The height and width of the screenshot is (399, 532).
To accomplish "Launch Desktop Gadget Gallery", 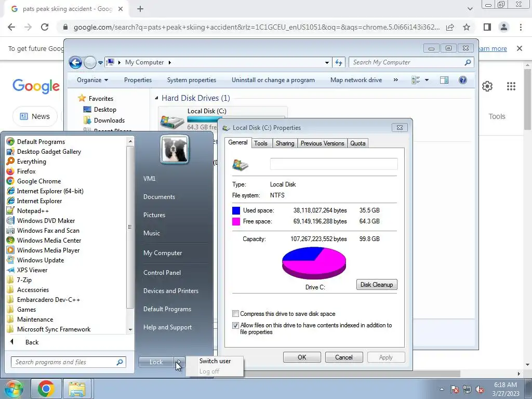I will (x=49, y=152).
